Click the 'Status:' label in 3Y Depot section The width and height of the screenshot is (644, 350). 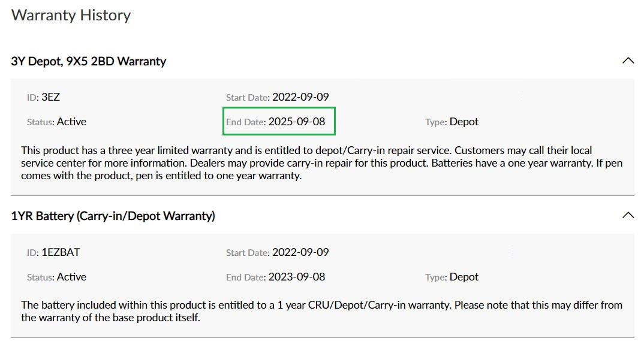pos(41,122)
